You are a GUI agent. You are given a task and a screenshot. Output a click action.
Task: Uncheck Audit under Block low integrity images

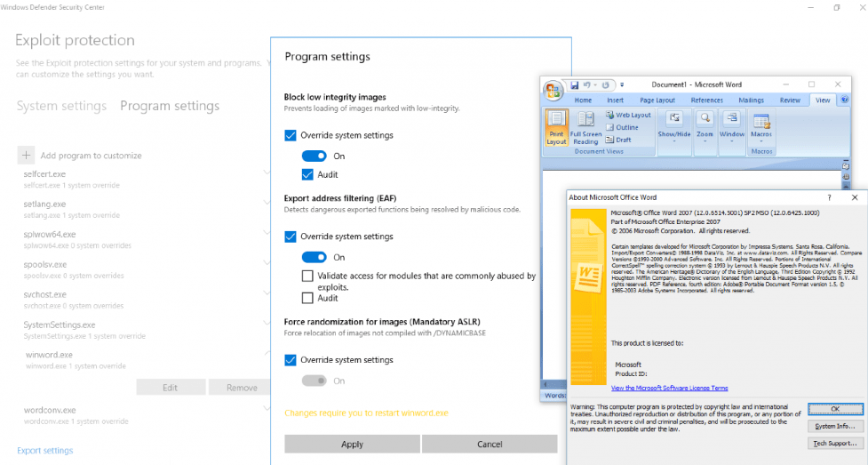[307, 174]
